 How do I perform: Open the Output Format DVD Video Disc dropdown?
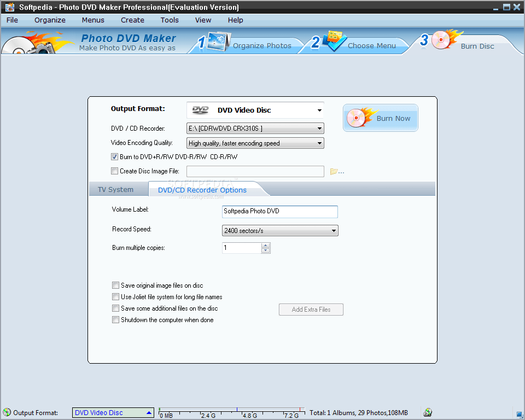point(255,110)
